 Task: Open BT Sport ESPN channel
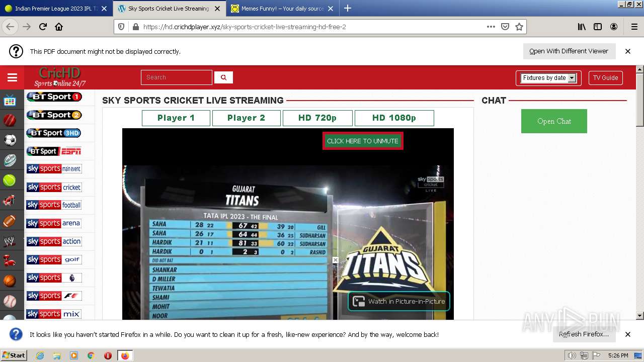click(x=54, y=151)
